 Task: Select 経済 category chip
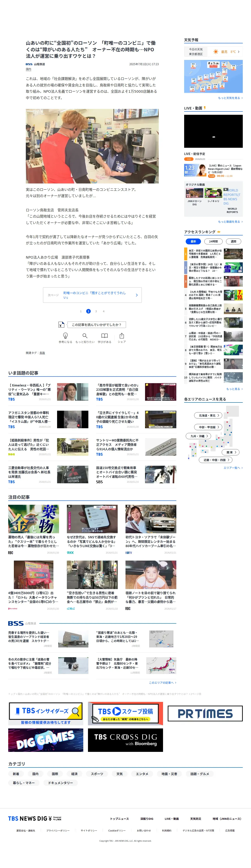74,774
